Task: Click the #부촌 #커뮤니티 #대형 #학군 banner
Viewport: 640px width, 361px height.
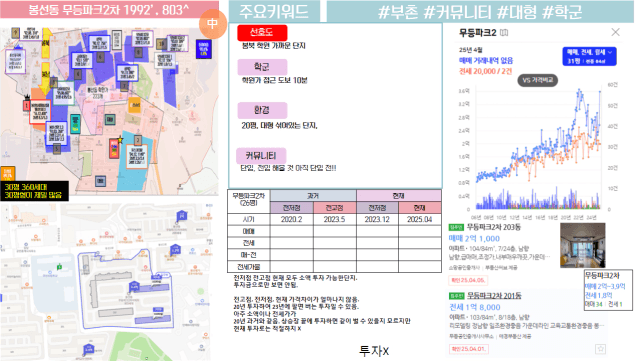Action: click(480, 11)
